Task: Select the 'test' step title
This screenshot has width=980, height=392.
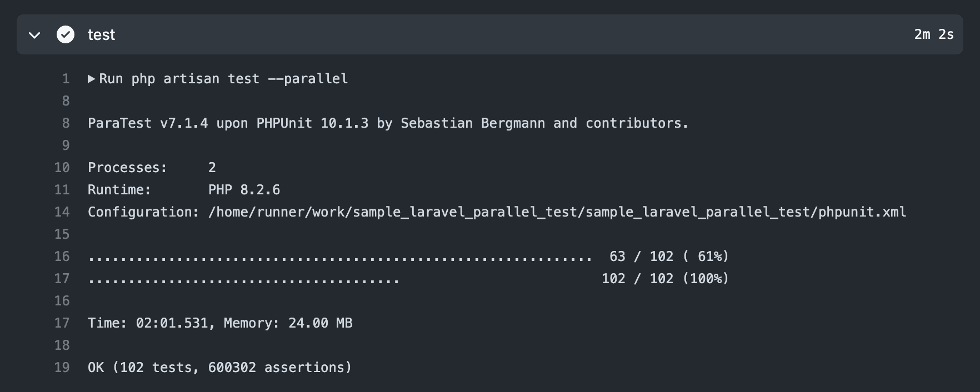Action: (x=101, y=34)
